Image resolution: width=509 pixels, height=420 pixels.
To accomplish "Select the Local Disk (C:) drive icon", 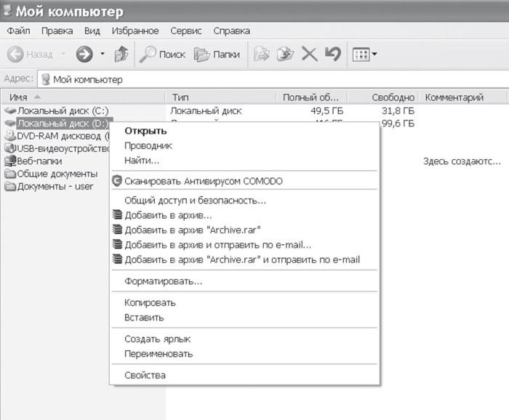I will click(x=10, y=111).
